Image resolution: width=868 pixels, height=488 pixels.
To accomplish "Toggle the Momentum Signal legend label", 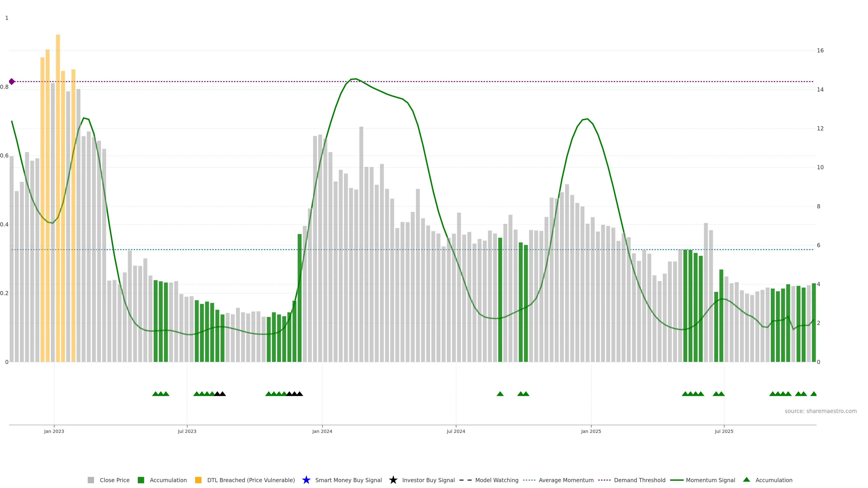I will pos(710,480).
